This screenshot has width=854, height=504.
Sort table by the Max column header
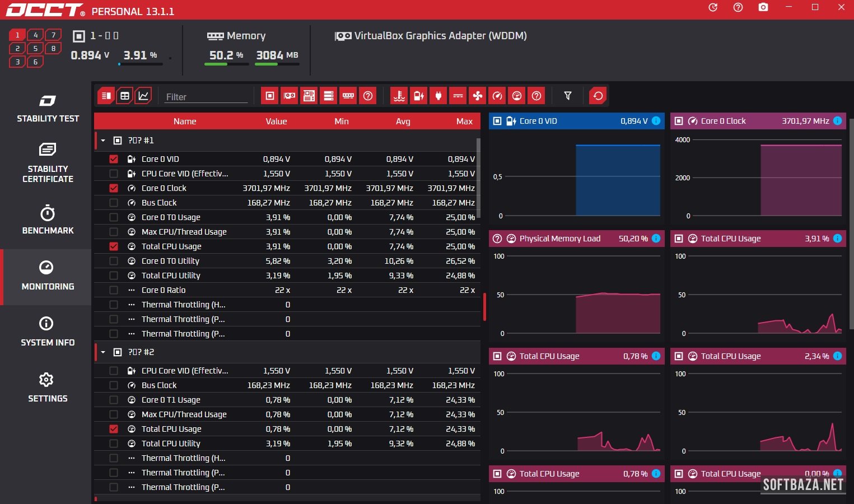pos(464,122)
